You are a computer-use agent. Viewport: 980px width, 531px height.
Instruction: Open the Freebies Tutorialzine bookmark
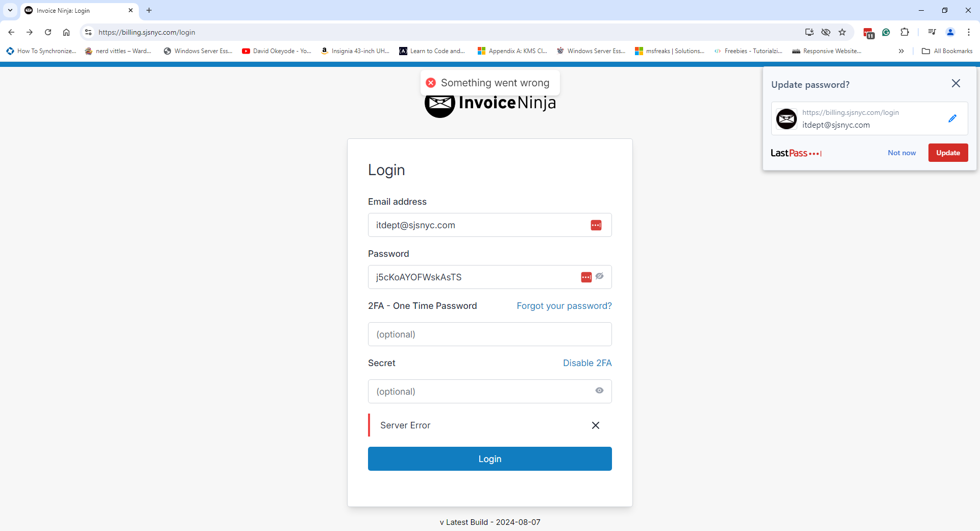coord(748,51)
